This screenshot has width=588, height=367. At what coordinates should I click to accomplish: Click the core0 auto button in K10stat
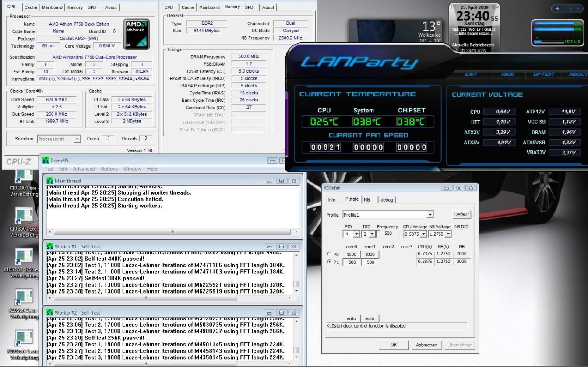(351, 318)
